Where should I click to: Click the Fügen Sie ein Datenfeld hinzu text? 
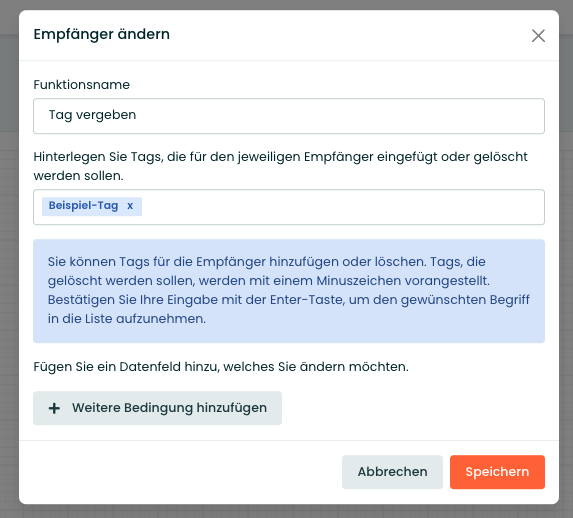point(221,367)
